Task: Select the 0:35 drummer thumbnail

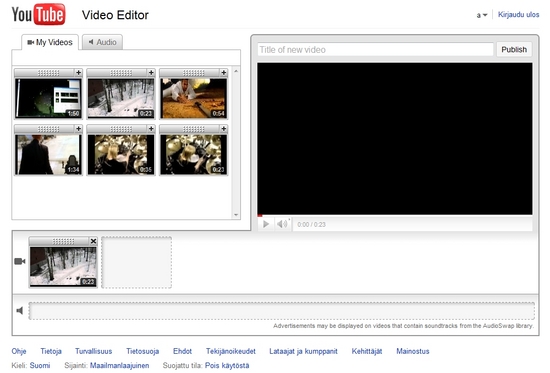Action: (x=121, y=154)
